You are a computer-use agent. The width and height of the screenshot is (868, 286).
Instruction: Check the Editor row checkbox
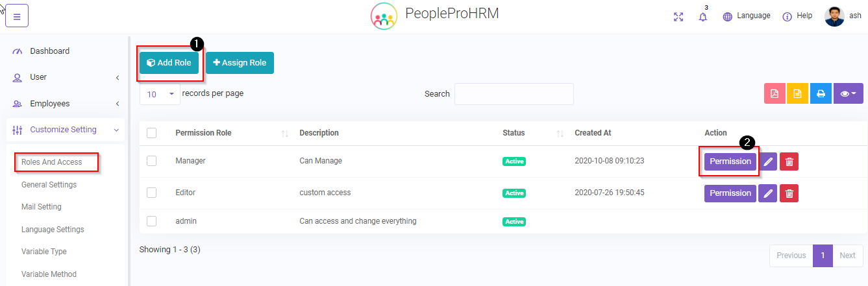151,193
